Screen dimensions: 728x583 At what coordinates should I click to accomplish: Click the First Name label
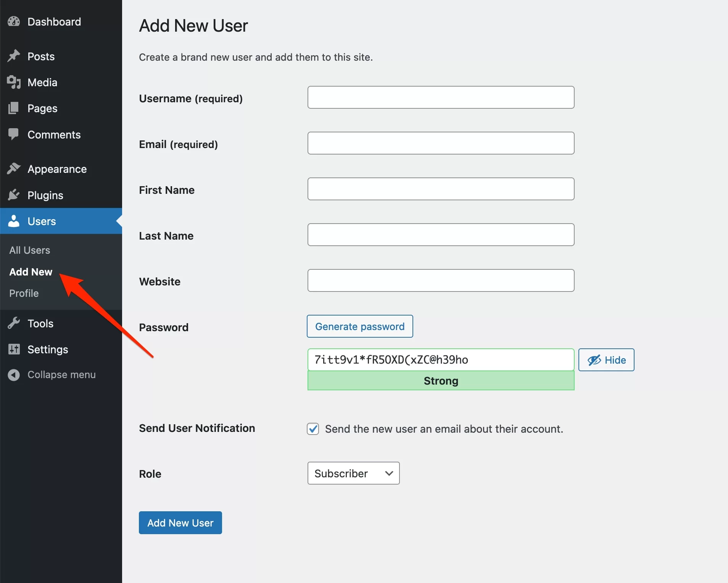pyautogui.click(x=167, y=190)
